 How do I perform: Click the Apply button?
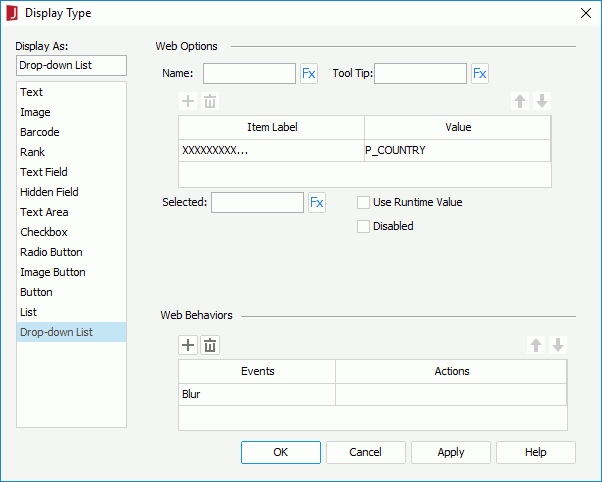point(451,452)
